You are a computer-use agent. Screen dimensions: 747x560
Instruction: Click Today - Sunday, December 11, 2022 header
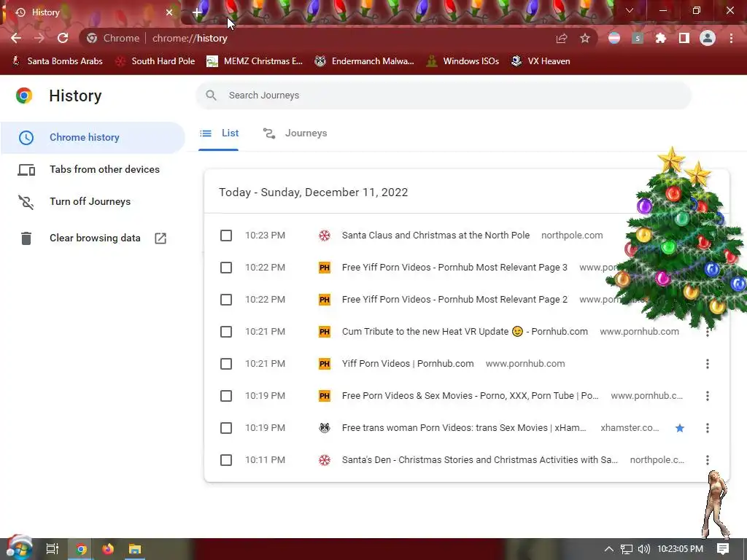[x=314, y=192]
